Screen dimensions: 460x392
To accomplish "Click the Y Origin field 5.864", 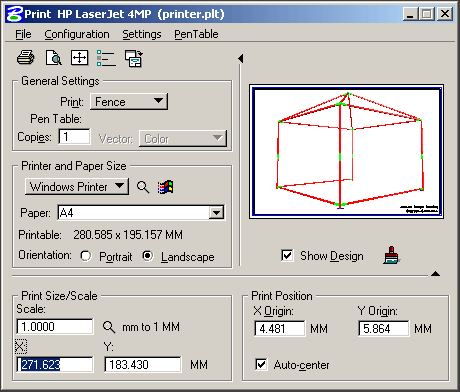I will tap(384, 329).
